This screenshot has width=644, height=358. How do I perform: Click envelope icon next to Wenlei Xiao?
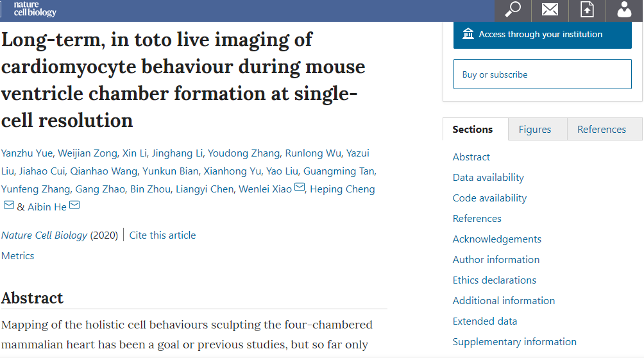[x=300, y=188]
